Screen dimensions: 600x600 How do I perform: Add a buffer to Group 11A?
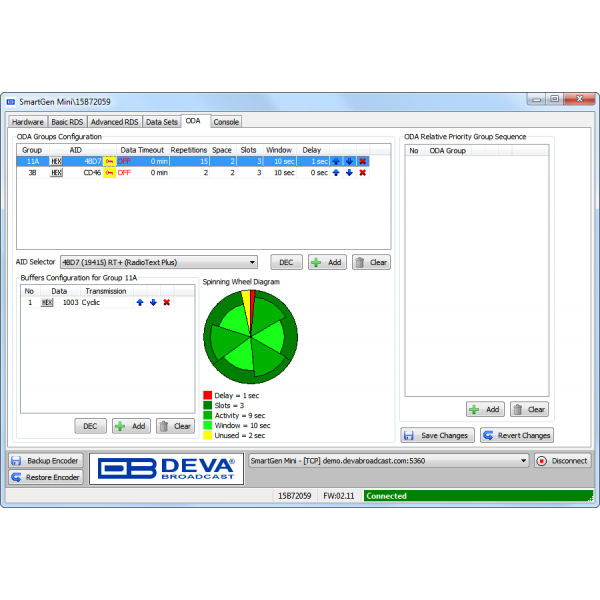(131, 426)
